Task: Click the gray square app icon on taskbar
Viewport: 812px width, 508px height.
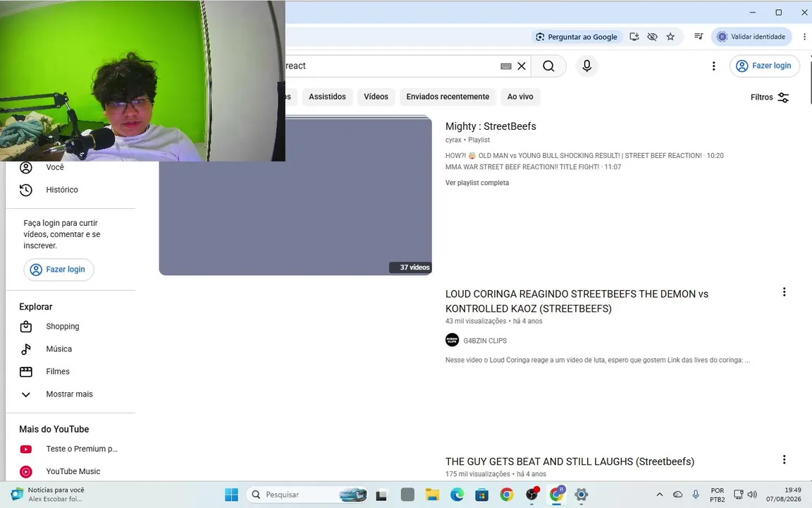Action: (407, 495)
